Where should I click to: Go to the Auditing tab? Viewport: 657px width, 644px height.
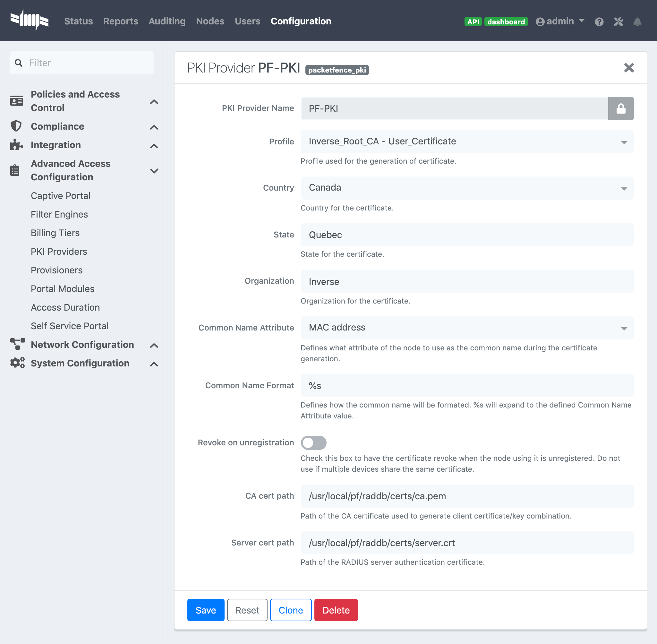pos(167,21)
